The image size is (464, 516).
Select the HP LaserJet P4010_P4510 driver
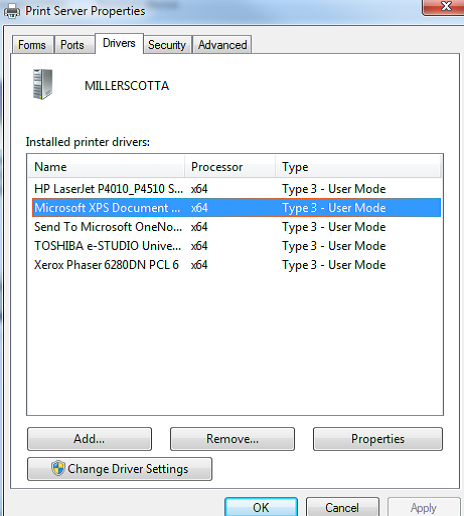tap(236, 189)
